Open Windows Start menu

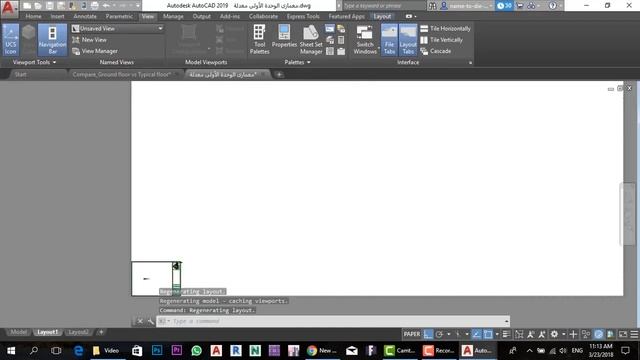(x=11, y=351)
